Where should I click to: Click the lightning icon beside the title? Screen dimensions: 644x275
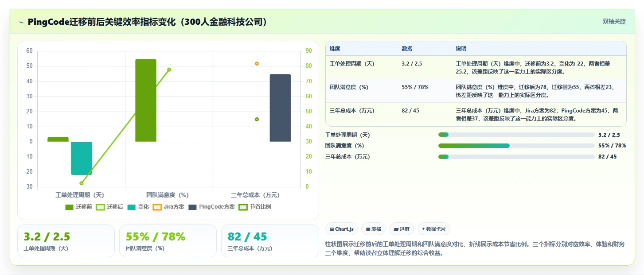point(21,22)
